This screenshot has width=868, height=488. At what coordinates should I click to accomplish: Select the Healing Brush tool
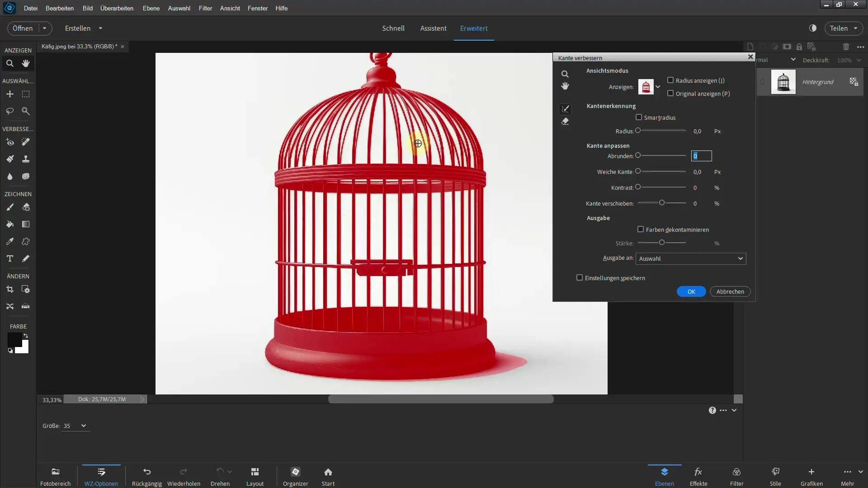[25, 142]
